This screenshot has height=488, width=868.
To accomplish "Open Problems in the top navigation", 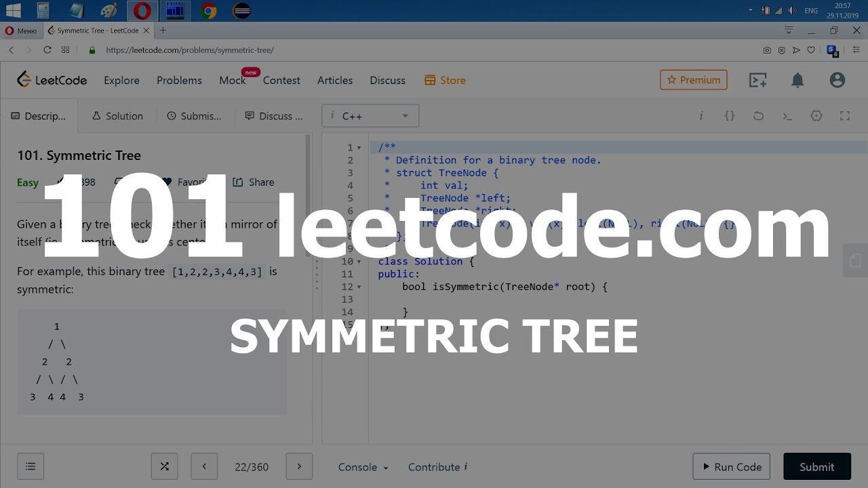I will [x=179, y=80].
